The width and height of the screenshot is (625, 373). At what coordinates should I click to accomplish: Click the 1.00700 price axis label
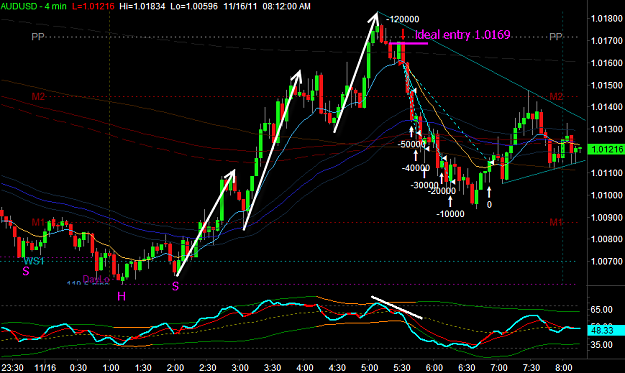pos(606,261)
